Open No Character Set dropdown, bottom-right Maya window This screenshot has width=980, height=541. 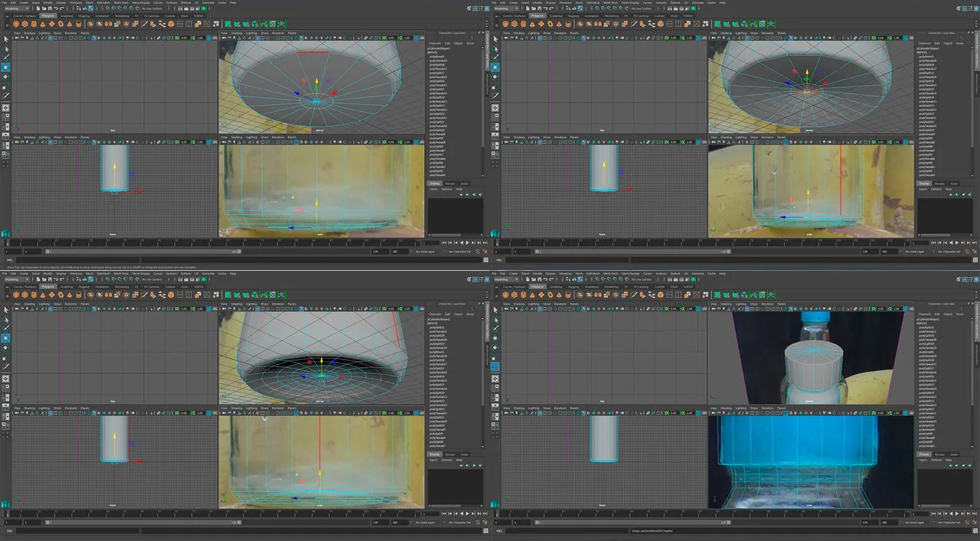tap(949, 522)
